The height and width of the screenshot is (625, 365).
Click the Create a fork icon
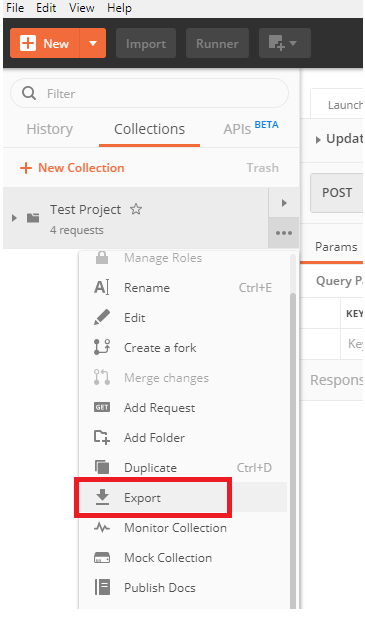coord(102,347)
